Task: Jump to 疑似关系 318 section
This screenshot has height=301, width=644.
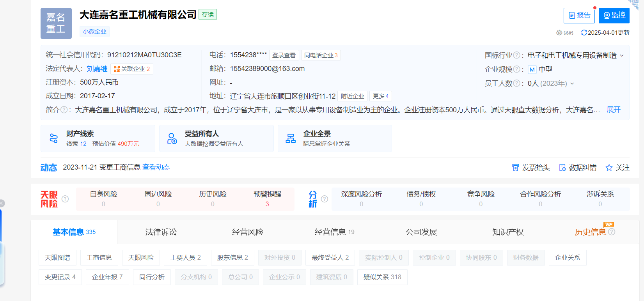Action: click(382, 277)
